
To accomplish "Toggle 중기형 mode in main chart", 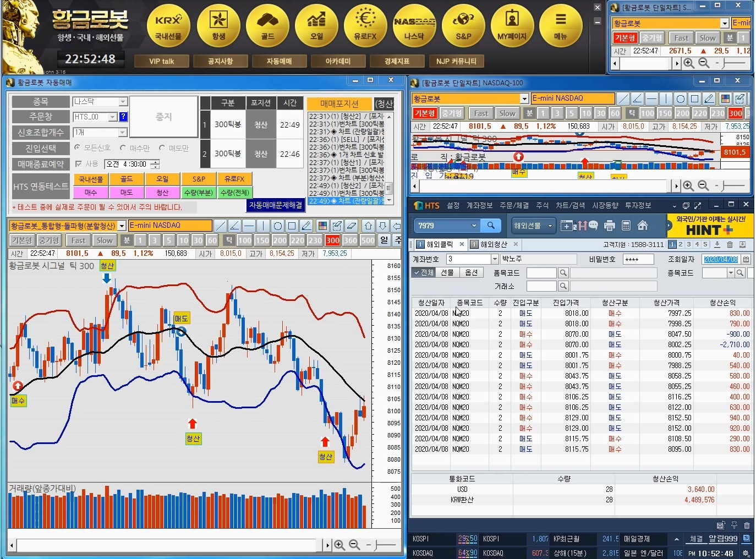I will pos(49,240).
